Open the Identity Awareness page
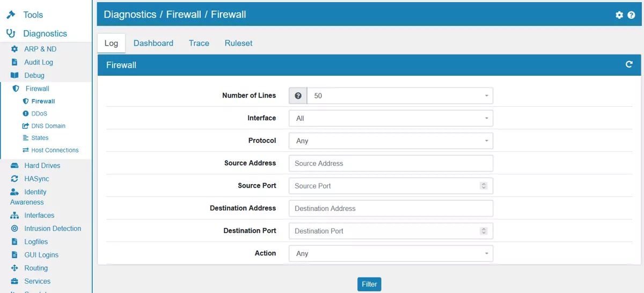The image size is (644, 293). point(28,197)
